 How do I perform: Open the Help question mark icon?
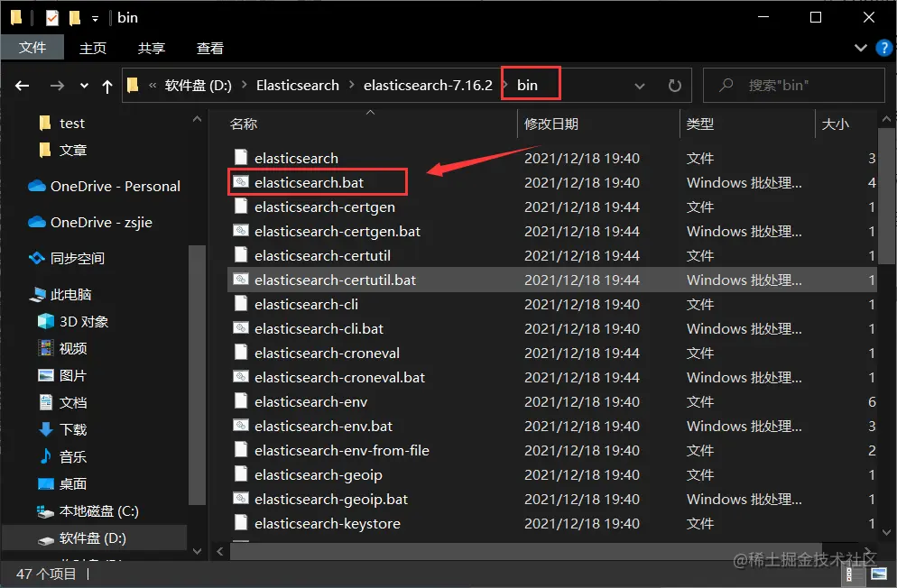(883, 48)
